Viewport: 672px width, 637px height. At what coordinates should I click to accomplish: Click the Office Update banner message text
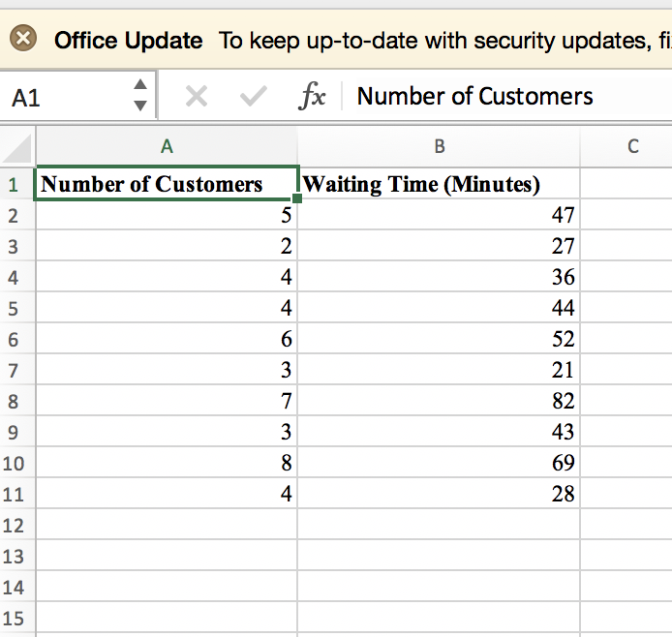[445, 41]
